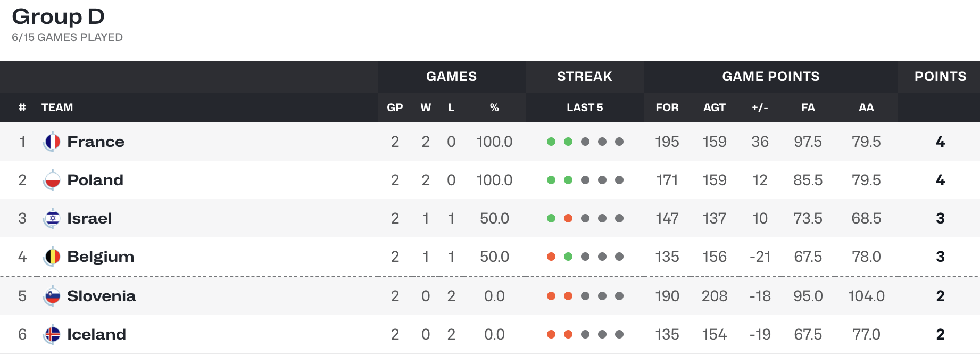The width and height of the screenshot is (980, 363).
Task: Click the Israel flag icon
Action: click(52, 218)
